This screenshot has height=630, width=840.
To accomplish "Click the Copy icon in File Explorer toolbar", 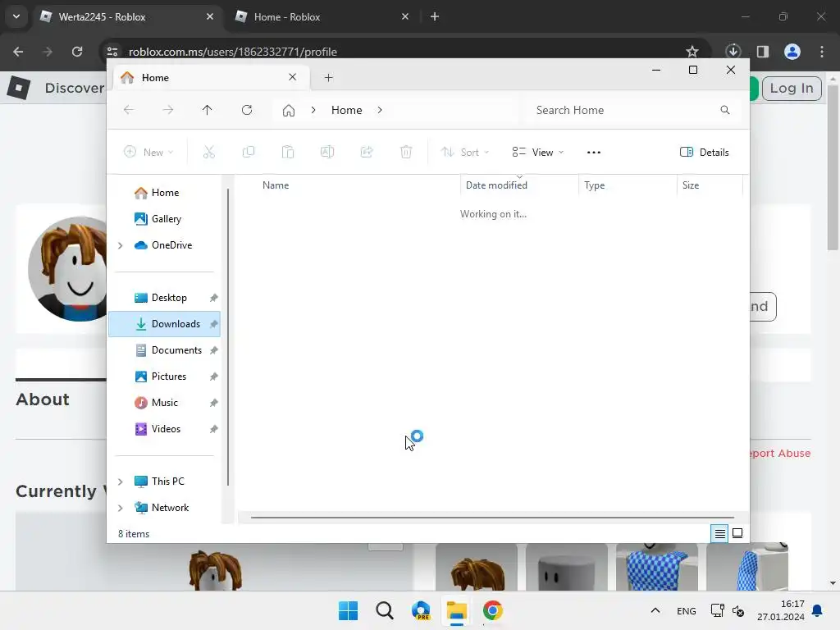I will 248,152.
